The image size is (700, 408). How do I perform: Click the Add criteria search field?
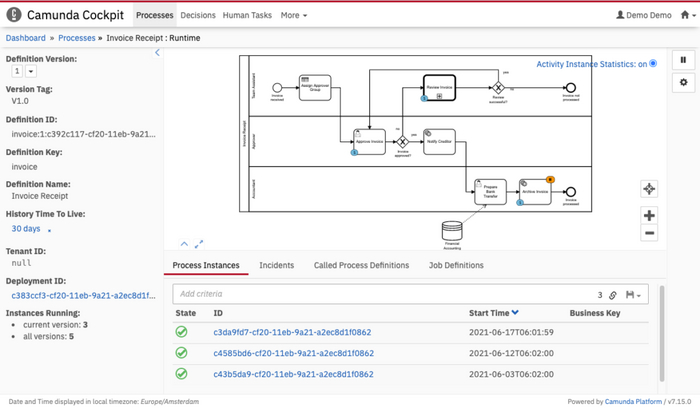(x=380, y=295)
